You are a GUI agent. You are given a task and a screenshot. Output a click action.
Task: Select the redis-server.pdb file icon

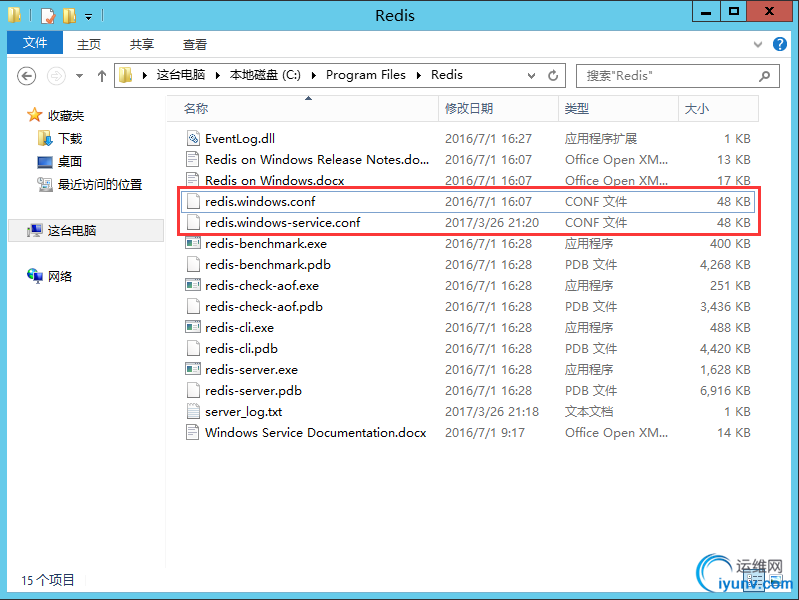pos(193,390)
